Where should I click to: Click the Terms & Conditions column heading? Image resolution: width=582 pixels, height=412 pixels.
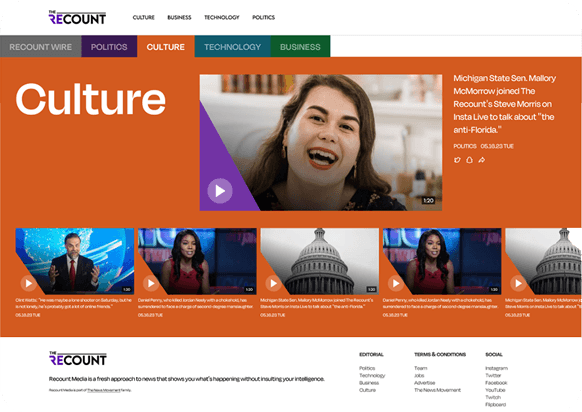440,354
